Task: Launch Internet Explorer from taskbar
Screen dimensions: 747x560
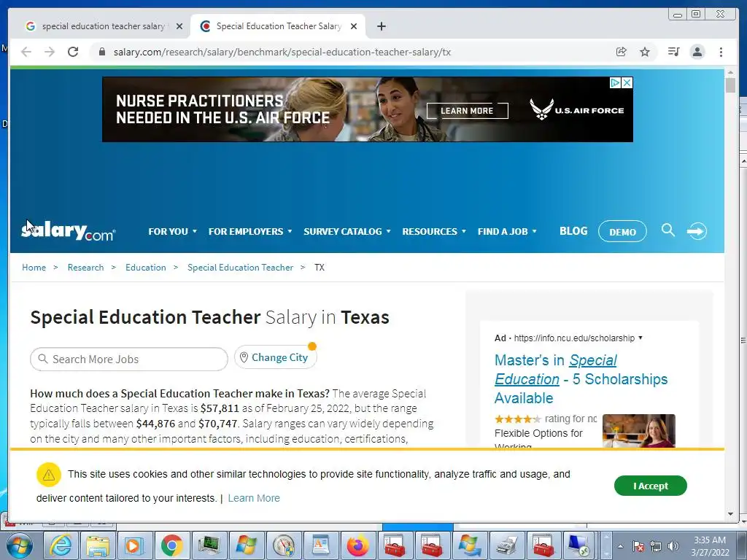Action: (x=61, y=545)
